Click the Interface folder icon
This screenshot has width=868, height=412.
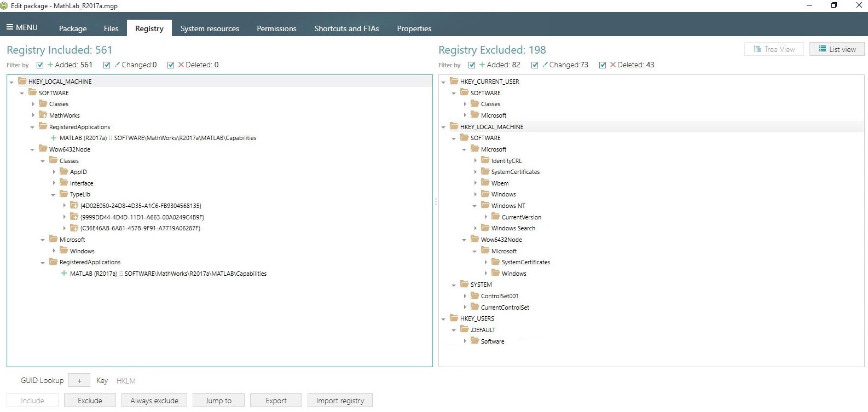click(63, 183)
